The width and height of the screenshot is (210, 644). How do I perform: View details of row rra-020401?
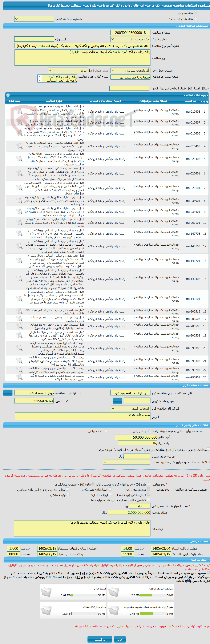pos(19,173)
